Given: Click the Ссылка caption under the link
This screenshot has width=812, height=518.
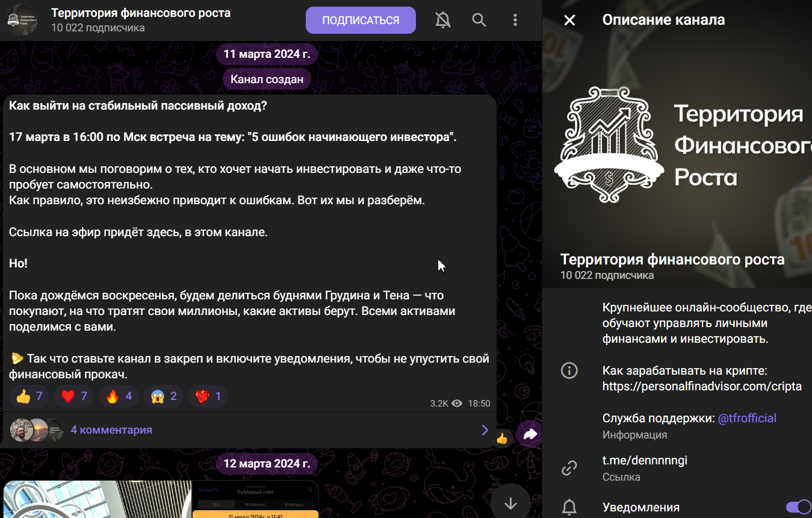Looking at the screenshot, I should [x=621, y=476].
